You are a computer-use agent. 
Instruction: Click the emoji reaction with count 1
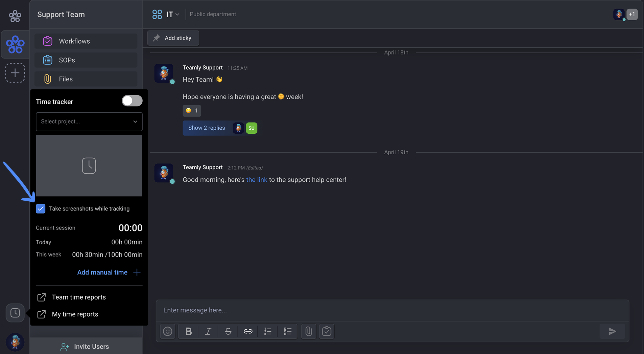click(192, 111)
